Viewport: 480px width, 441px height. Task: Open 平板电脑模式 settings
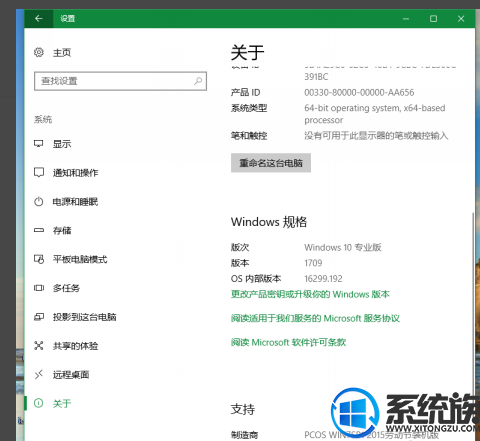coord(80,259)
